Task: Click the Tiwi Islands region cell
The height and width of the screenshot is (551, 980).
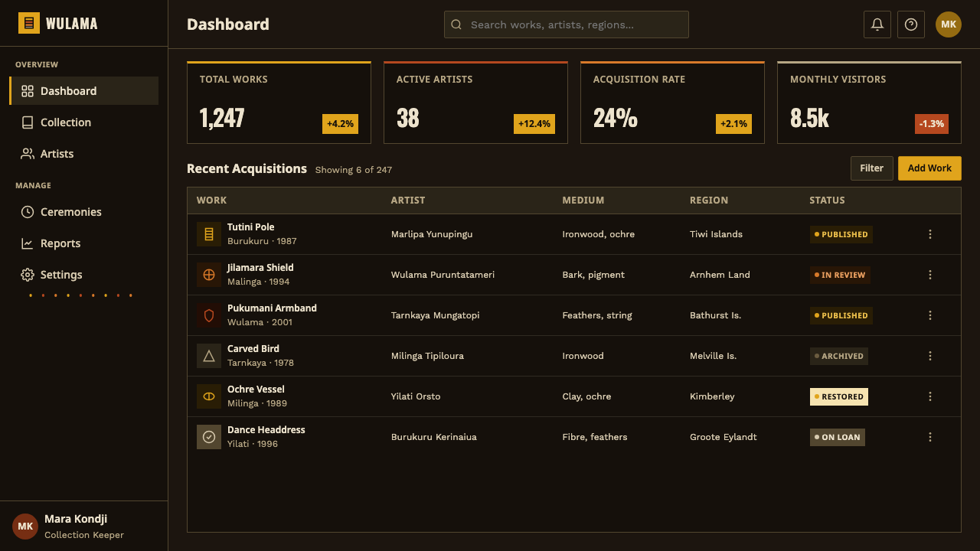Action: (716, 234)
